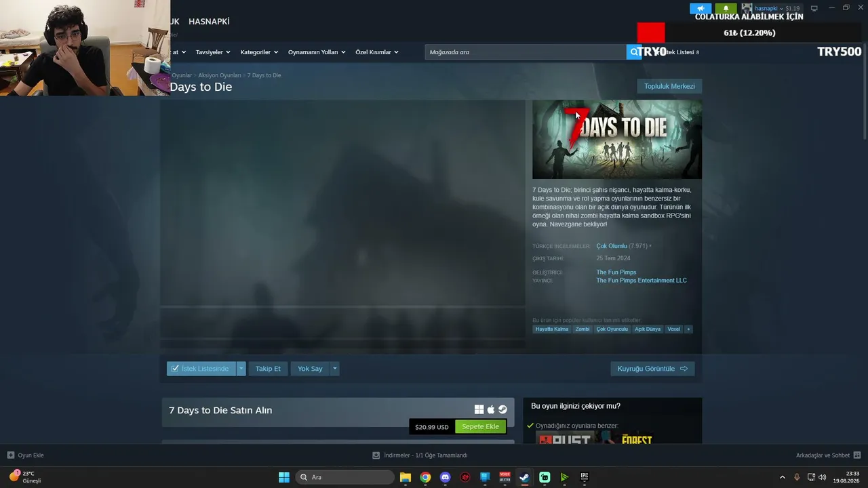Expand the Yok Say dropdown arrow
The width and height of the screenshot is (868, 488).
pos(334,369)
